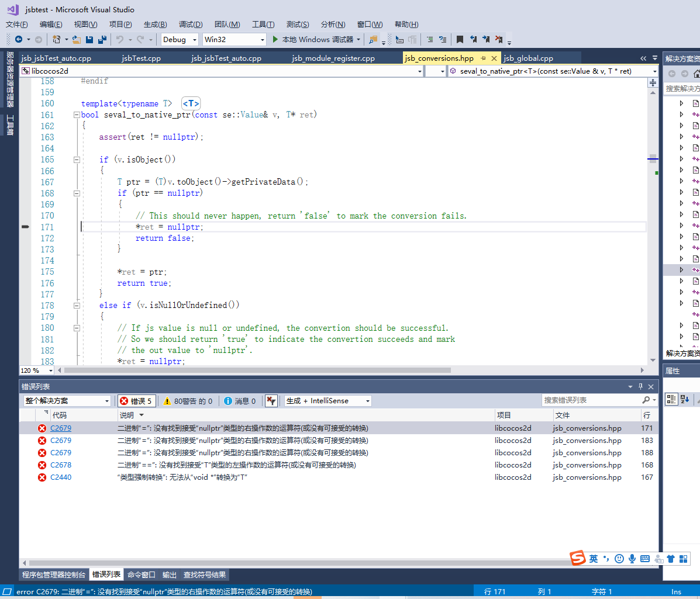Switch to the jsbTest.cpp tab
700x599 pixels.
141,58
